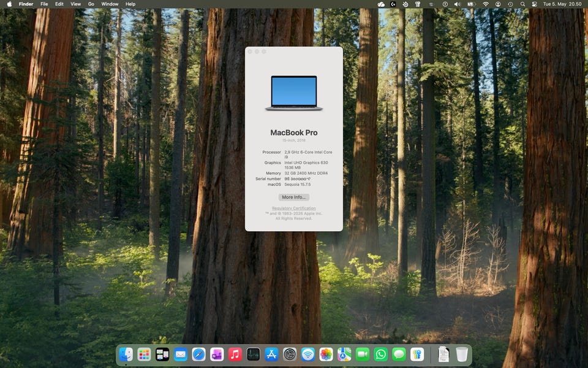Screen dimensions: 588x368
Task: Open the Trash in the Dock
Action: [462, 354]
